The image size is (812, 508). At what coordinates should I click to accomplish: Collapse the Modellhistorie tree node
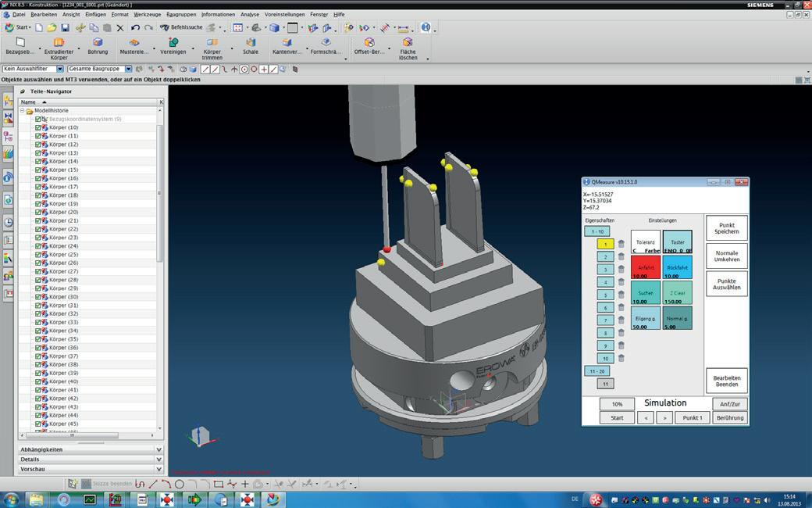[23, 111]
